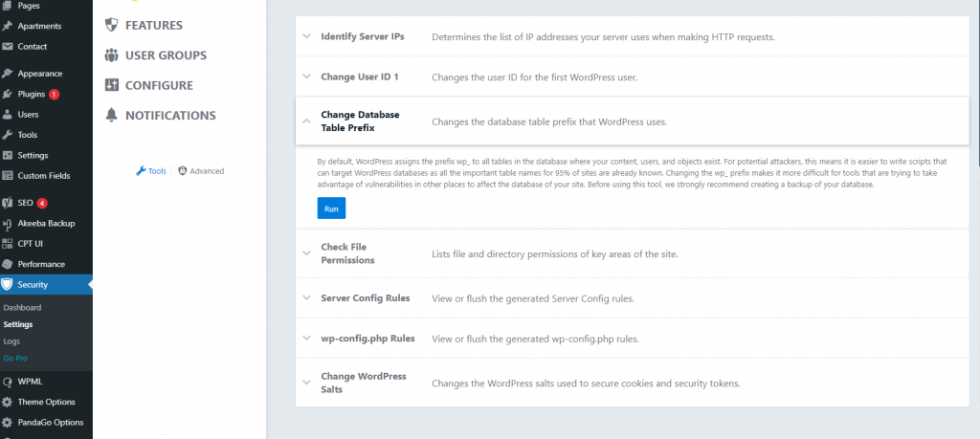Expand the Identify Server IPs section
Image resolution: width=980 pixels, height=439 pixels.
click(x=307, y=36)
